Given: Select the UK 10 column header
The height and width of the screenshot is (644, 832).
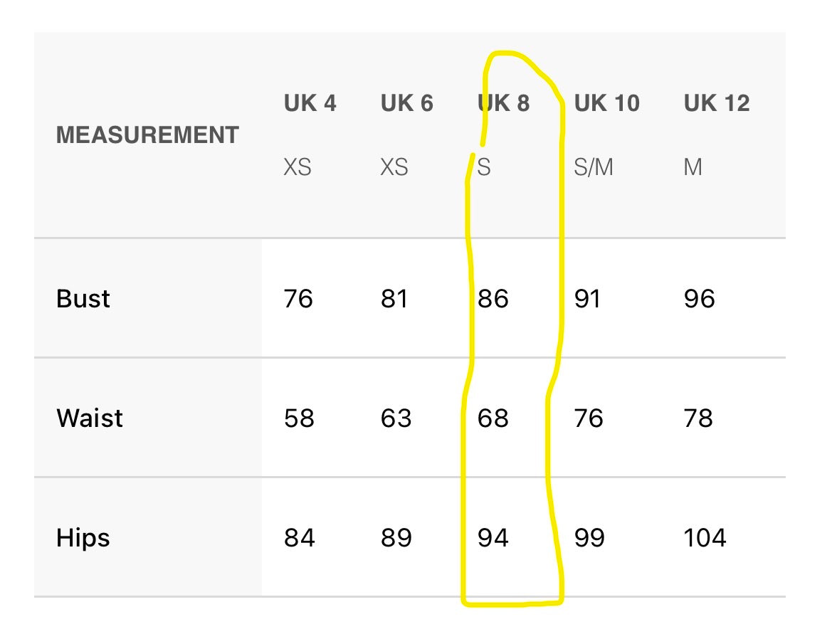Looking at the screenshot, I should pos(606,103).
